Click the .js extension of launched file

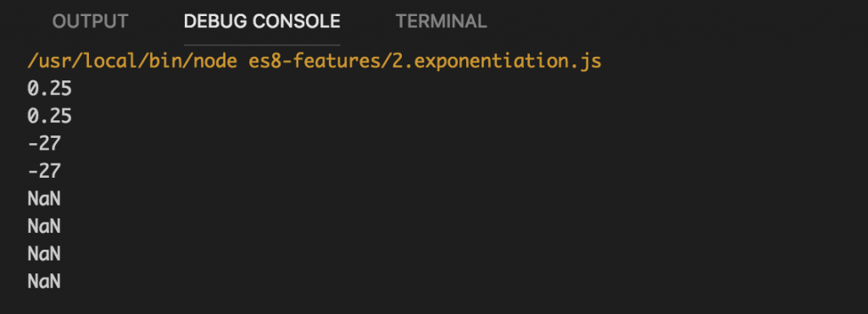(585, 62)
